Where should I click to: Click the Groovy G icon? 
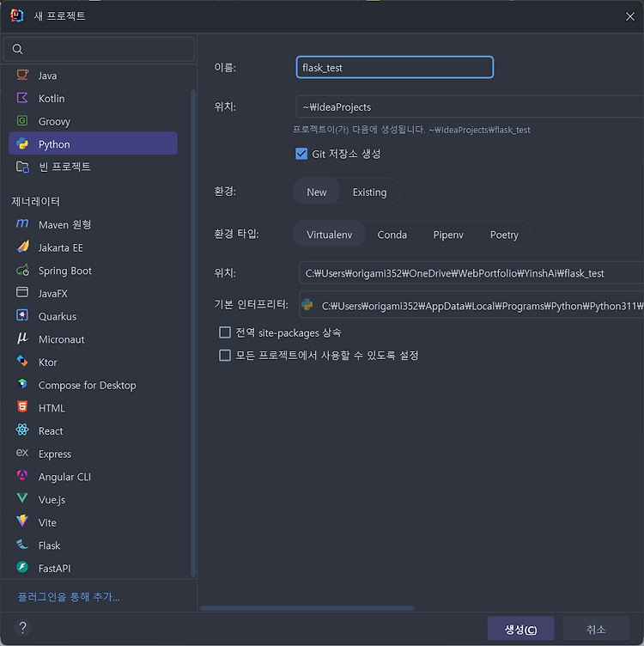(22, 121)
